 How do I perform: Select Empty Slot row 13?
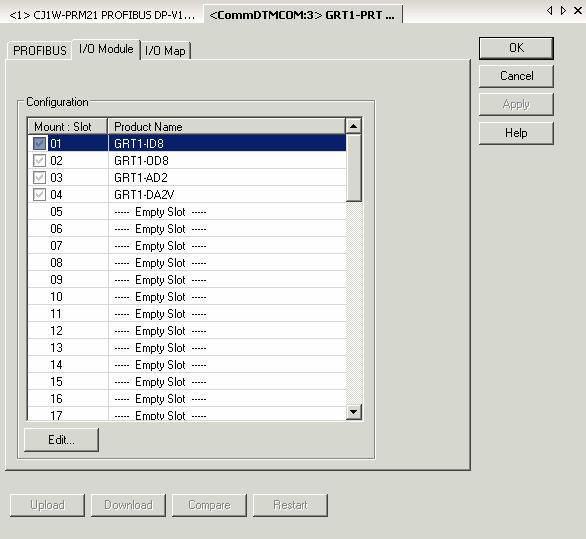pyautogui.click(x=187, y=348)
